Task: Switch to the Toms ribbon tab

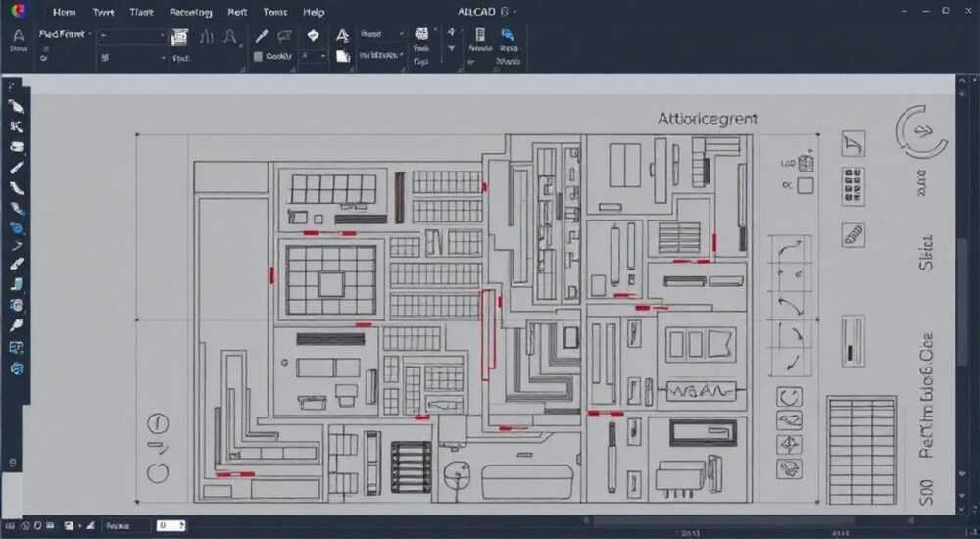Action: (275, 12)
